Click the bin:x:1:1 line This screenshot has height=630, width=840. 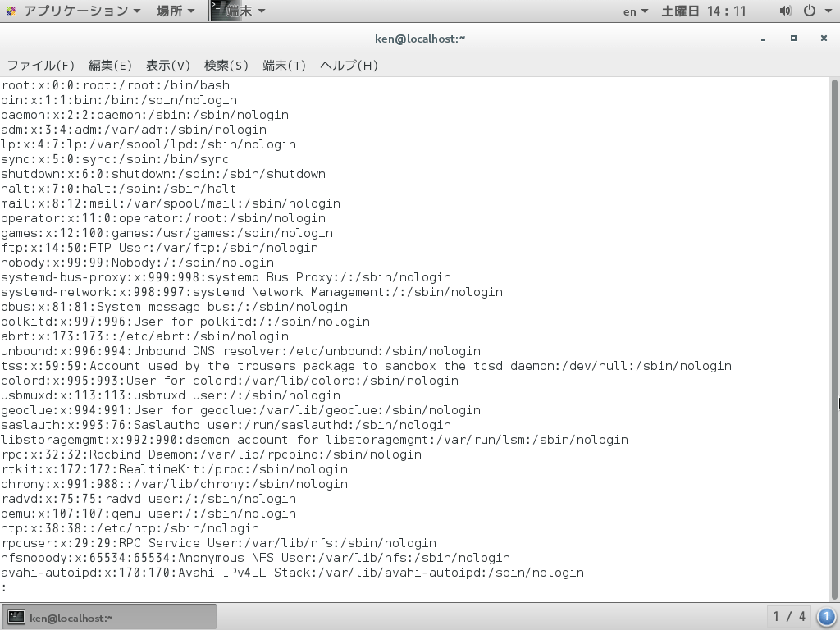(119, 100)
